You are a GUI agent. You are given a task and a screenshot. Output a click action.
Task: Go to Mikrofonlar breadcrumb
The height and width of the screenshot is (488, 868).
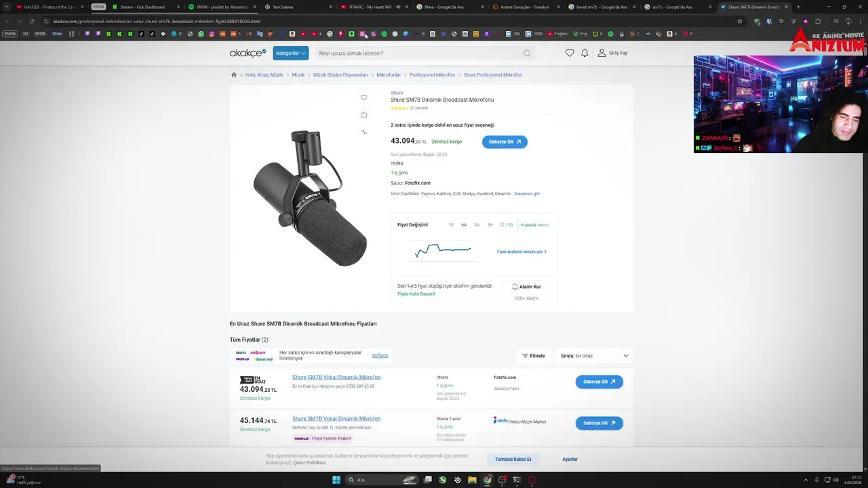coord(389,75)
